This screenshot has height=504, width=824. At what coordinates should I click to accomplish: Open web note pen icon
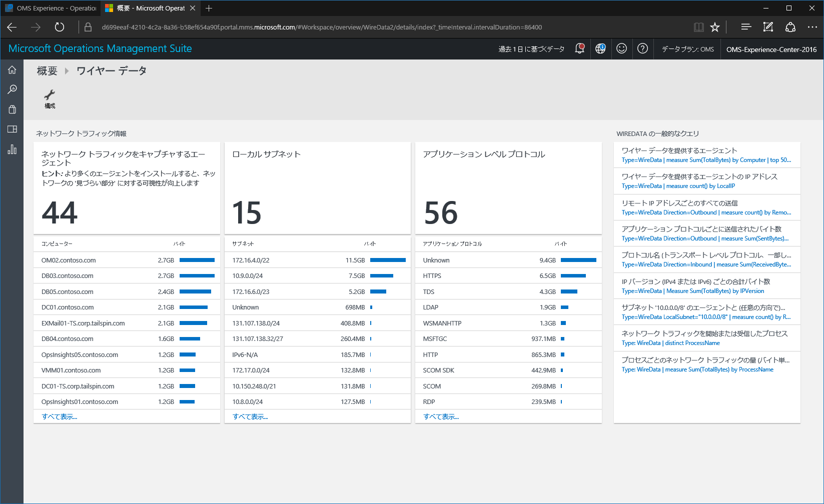click(768, 27)
